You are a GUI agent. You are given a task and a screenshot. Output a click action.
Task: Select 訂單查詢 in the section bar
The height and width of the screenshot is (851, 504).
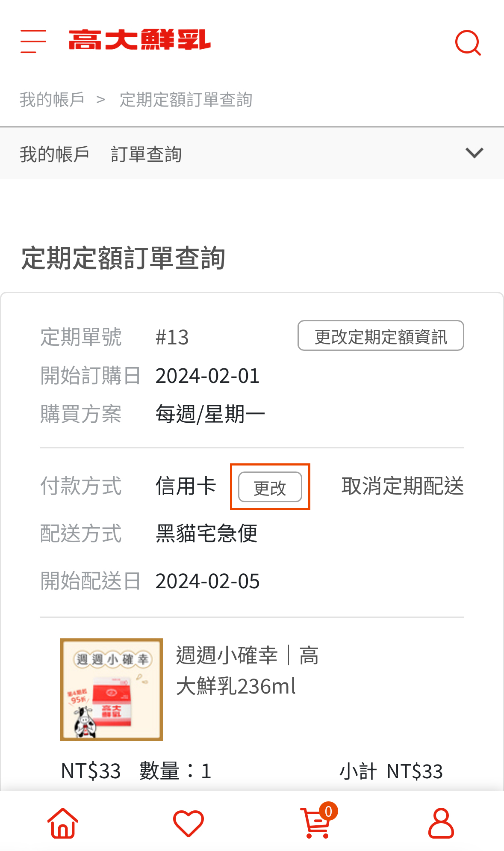coord(146,154)
